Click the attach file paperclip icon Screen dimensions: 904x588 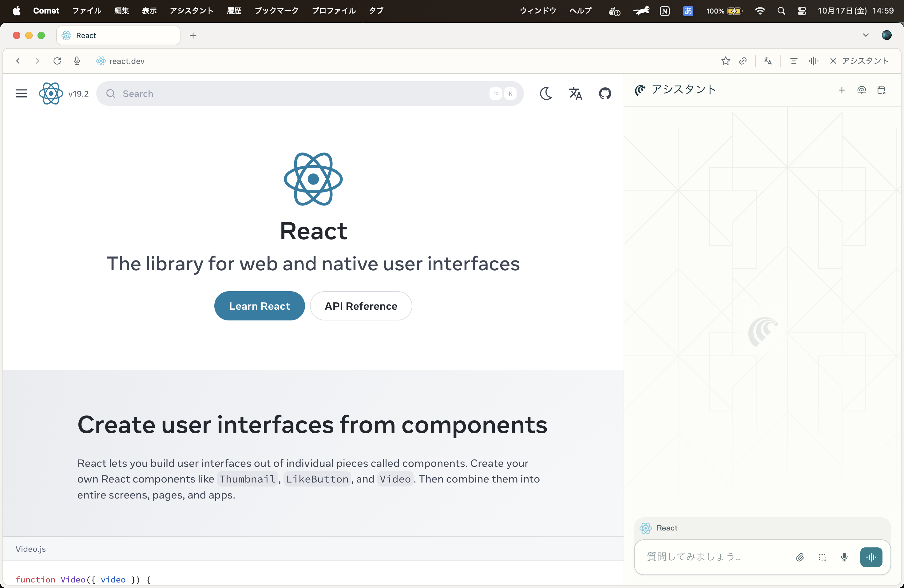coord(800,557)
